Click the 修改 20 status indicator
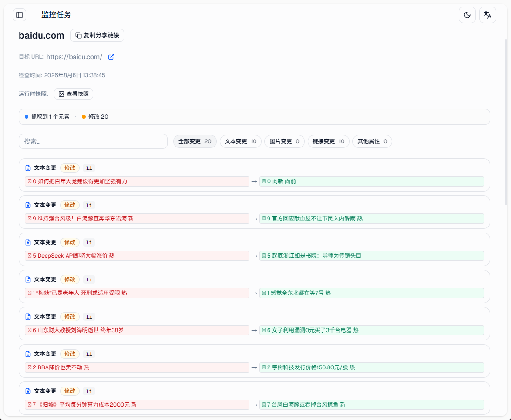 point(95,117)
